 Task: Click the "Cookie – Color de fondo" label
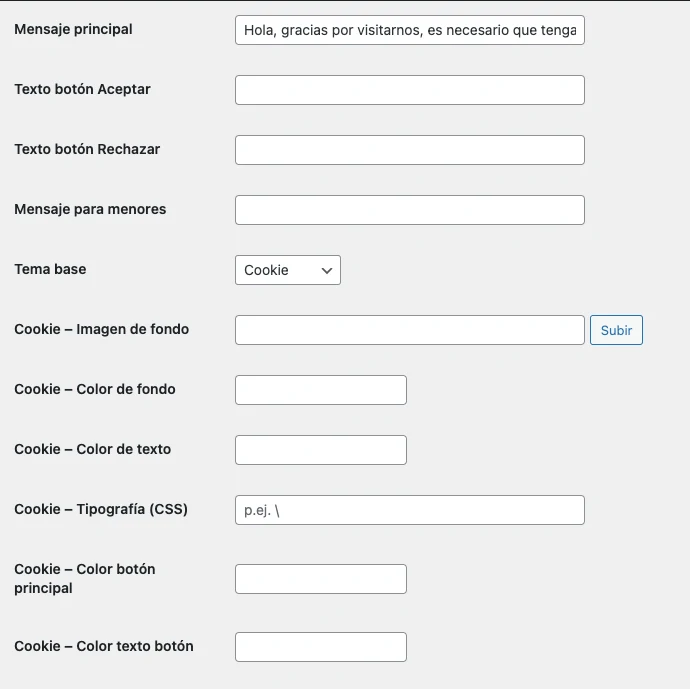(95, 389)
